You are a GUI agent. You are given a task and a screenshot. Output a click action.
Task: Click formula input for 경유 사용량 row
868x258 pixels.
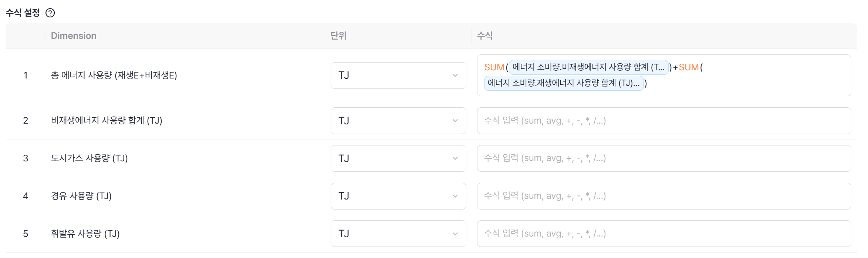point(663,196)
